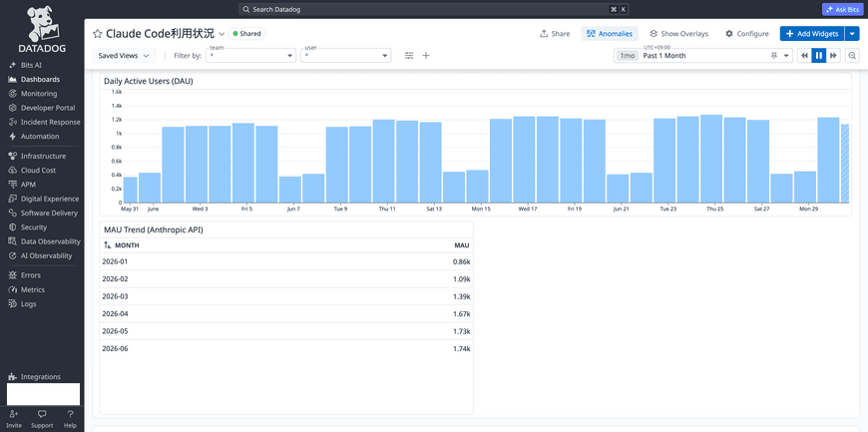Open filter settings sliders icon

coord(409,56)
